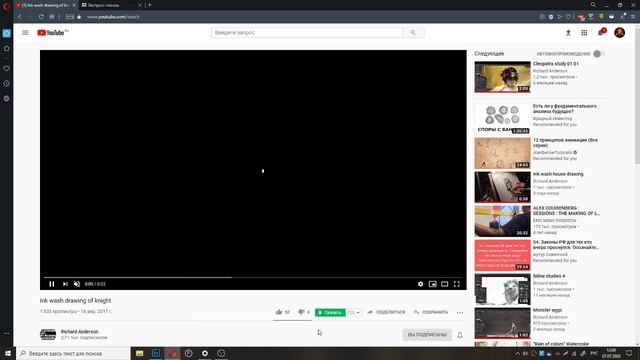The height and width of the screenshot is (360, 640).
Task: Toggle the channel notification bell
Action: 460,335
